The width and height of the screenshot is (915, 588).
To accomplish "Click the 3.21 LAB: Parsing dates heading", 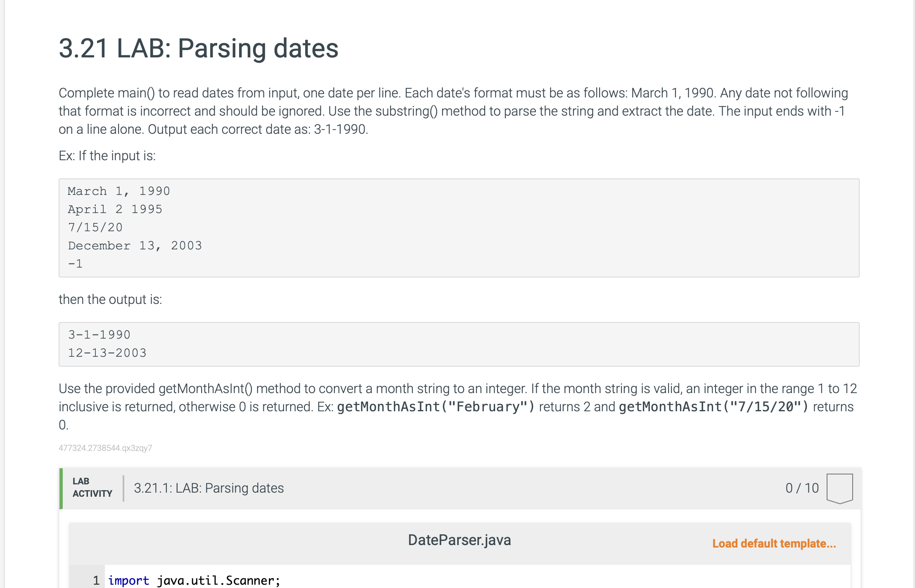I will pos(198,48).
